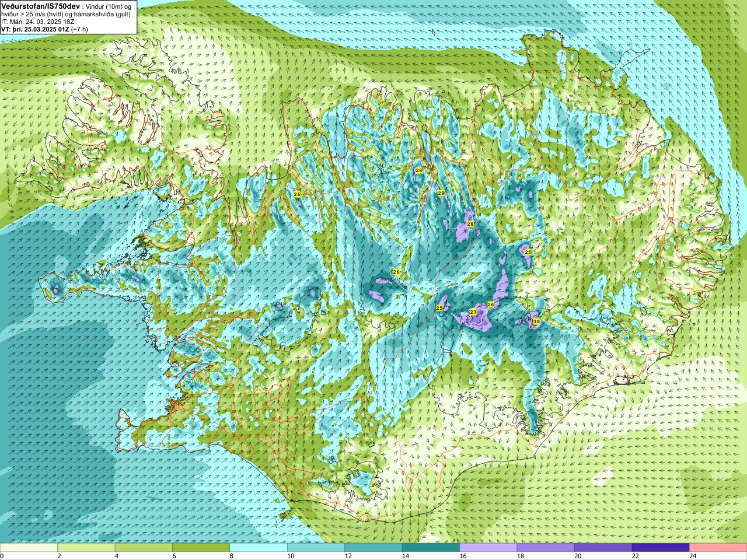Click the scale tick label 6
The image size is (747, 560).
click(x=174, y=556)
